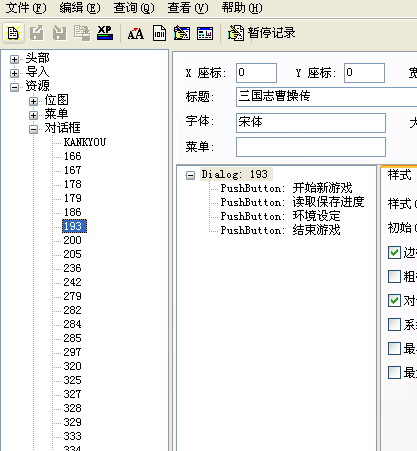Click the Y 座标 input field
Screen dimensions: 417x451
click(364, 73)
